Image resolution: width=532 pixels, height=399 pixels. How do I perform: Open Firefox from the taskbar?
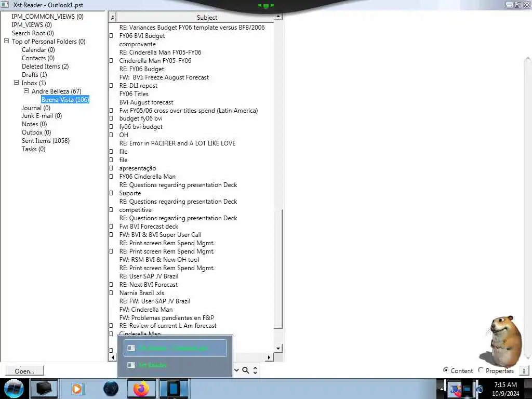click(141, 389)
